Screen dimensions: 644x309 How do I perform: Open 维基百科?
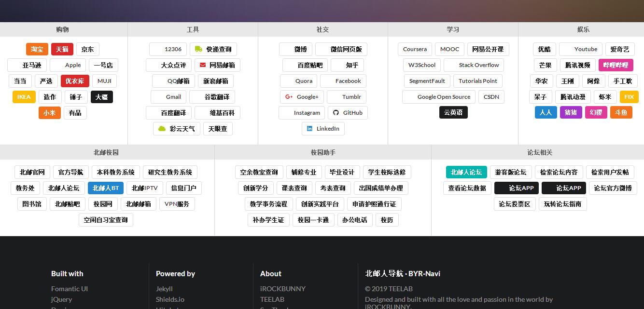click(217, 113)
